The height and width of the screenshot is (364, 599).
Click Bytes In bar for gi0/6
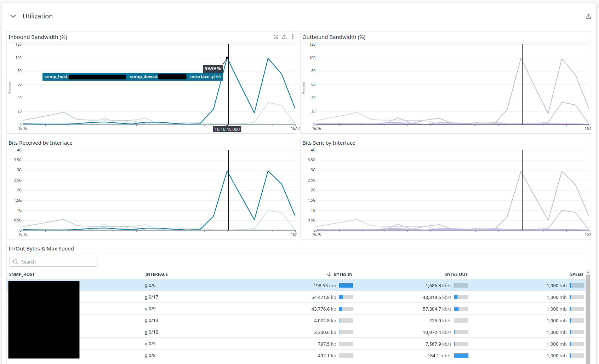point(346,285)
